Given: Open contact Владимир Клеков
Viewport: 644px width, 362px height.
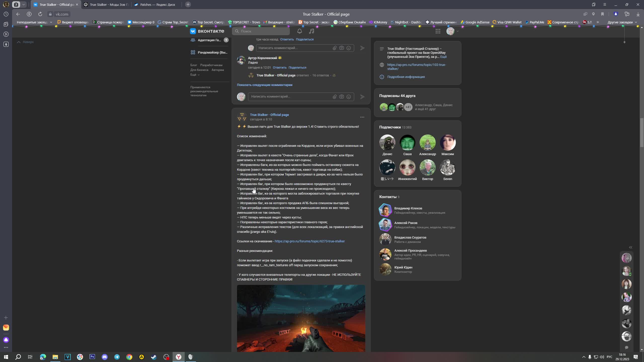Looking at the screenshot, I should click(408, 208).
